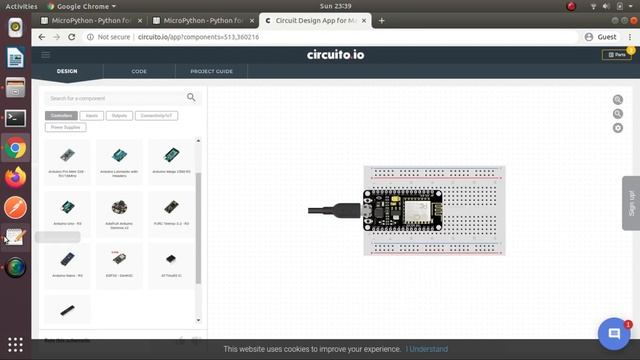Switch to the first MicroPython tab
This screenshot has height=360, width=640.
point(91,20)
